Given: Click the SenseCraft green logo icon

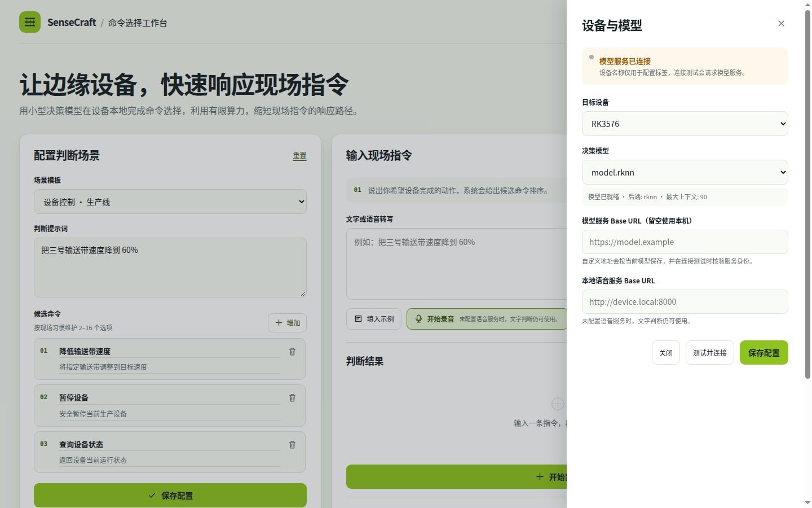Looking at the screenshot, I should pyautogui.click(x=30, y=22).
